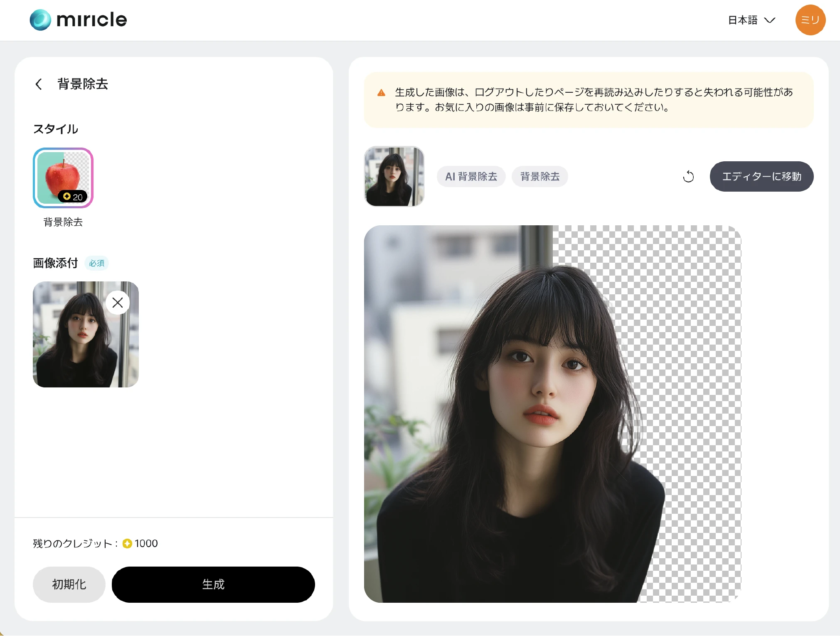Click エディターに移動 to open the editor
840x636 pixels.
[x=761, y=176]
